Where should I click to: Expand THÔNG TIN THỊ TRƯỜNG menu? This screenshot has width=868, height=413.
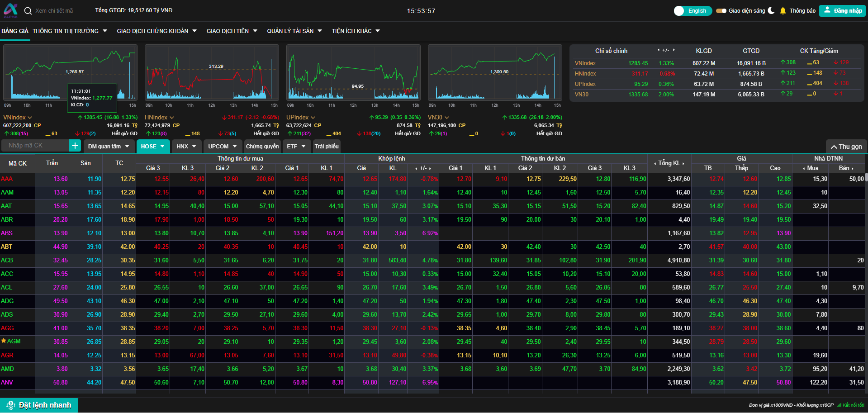click(70, 31)
